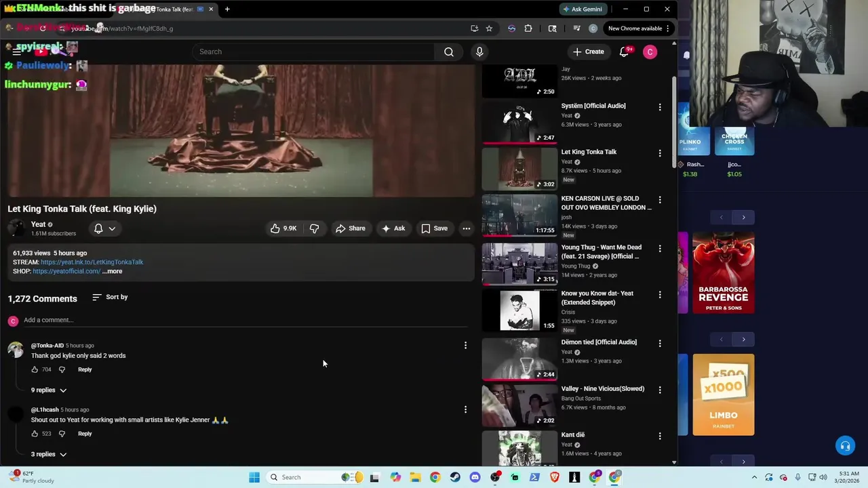The image size is (868, 488).
Task: Open Steam from the taskbar
Action: click(x=455, y=477)
